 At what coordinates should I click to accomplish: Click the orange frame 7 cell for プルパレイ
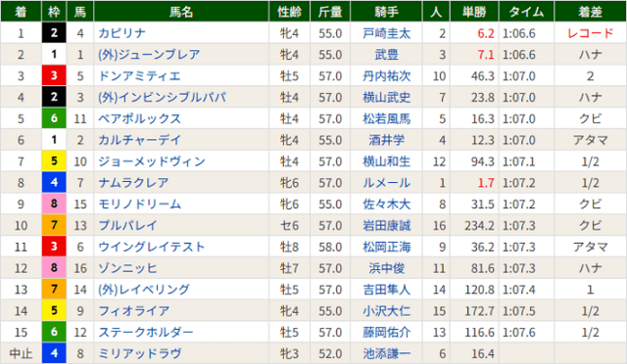[54, 225]
